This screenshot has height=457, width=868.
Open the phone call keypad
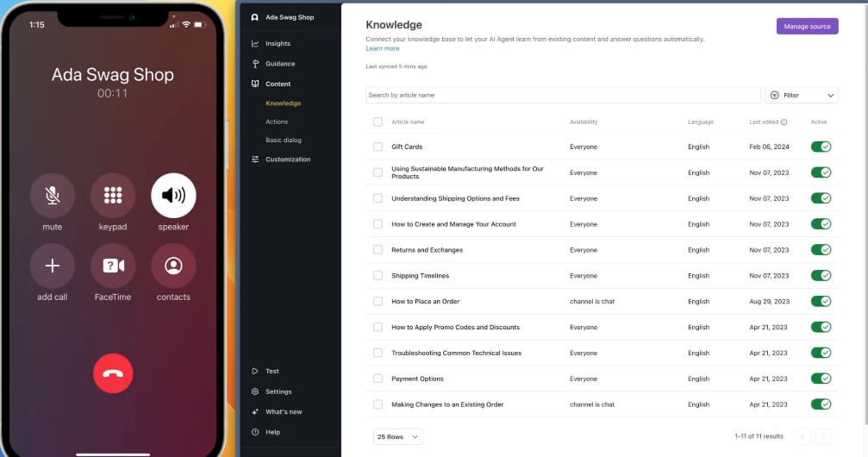(x=113, y=196)
